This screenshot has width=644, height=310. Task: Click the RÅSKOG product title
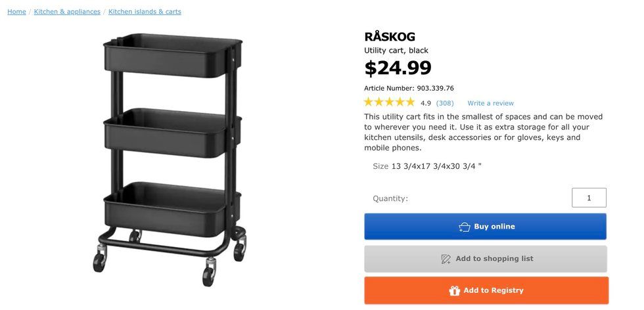(389, 37)
